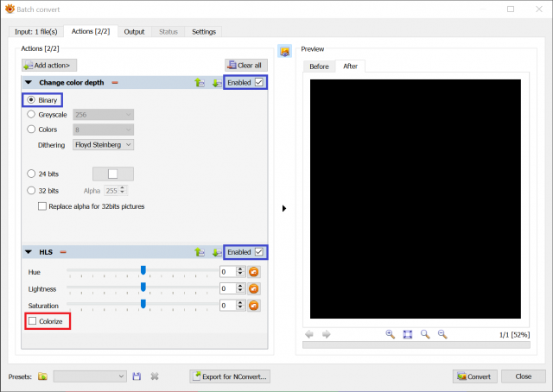Select the Greyscale radio option
The width and height of the screenshot is (553, 392).
click(x=31, y=114)
